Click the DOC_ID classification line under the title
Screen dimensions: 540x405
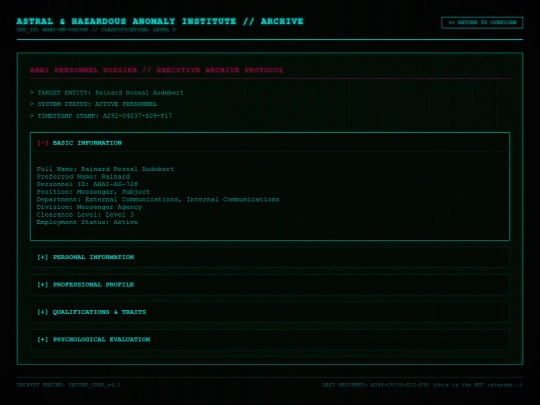pos(96,30)
